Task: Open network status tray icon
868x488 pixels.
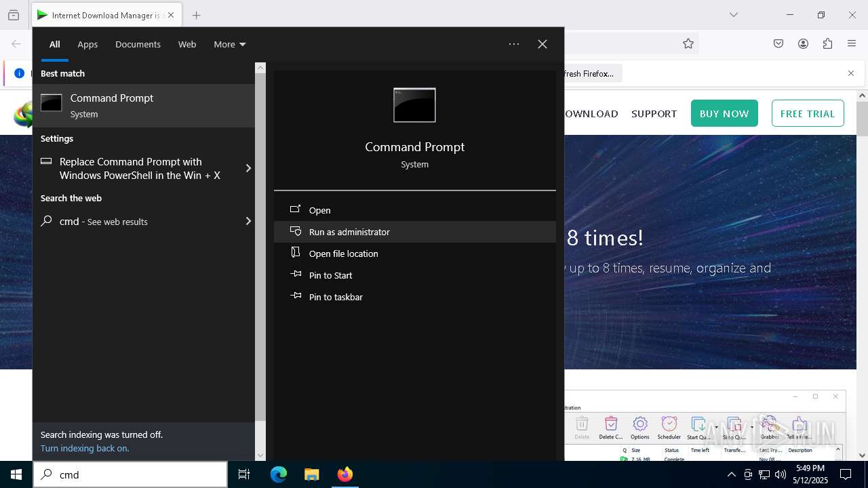Action: point(764,474)
